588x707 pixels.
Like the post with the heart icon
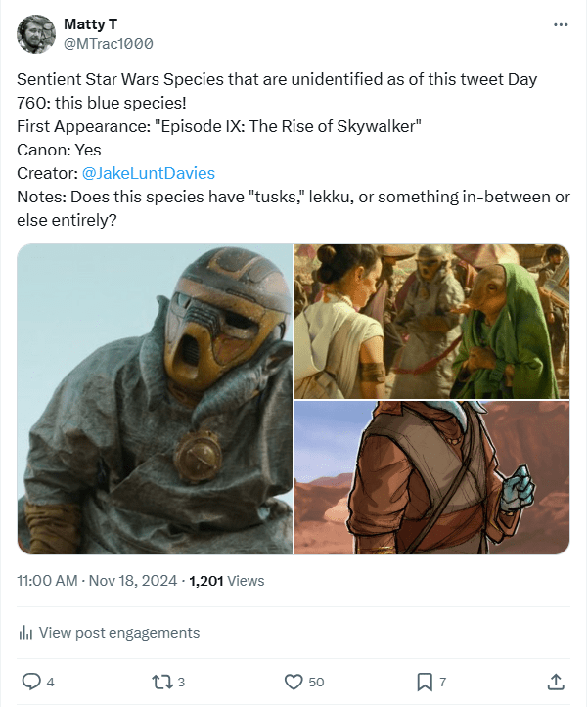click(293, 681)
